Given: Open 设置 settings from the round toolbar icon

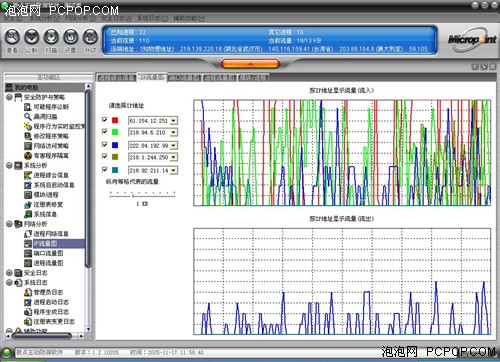Looking at the screenshot, I should tap(71, 37).
